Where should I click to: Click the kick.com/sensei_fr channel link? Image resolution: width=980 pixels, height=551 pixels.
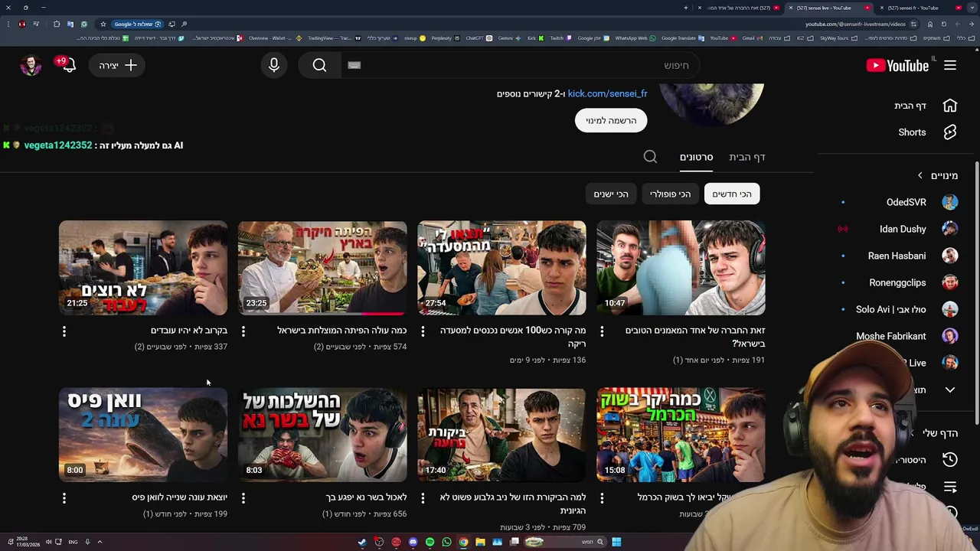click(x=607, y=93)
